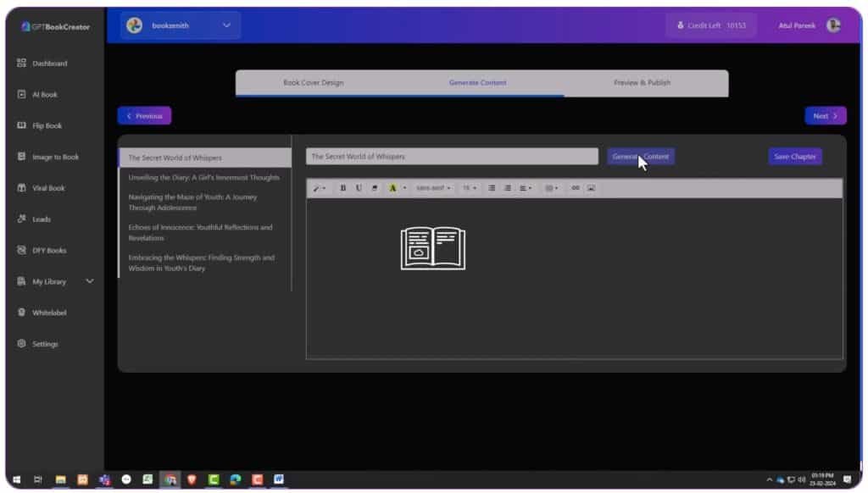Click the Whitelabel sidebar icon
This screenshot has width=868, height=493.
pos(21,313)
